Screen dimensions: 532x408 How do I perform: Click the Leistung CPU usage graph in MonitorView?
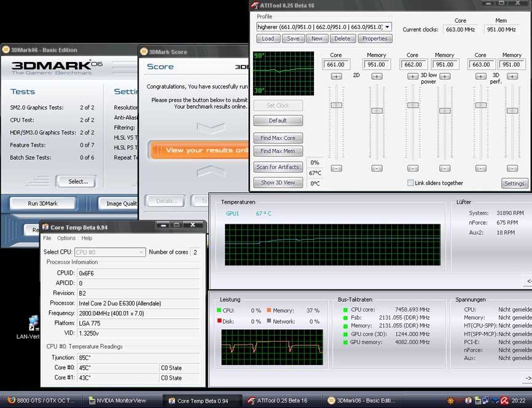click(x=272, y=347)
